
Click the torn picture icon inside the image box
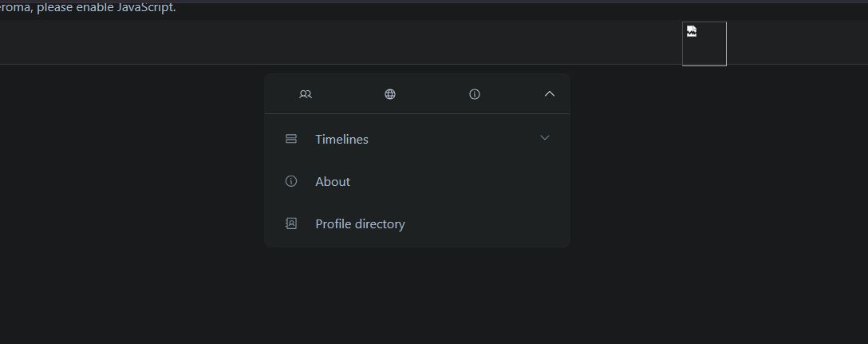692,31
